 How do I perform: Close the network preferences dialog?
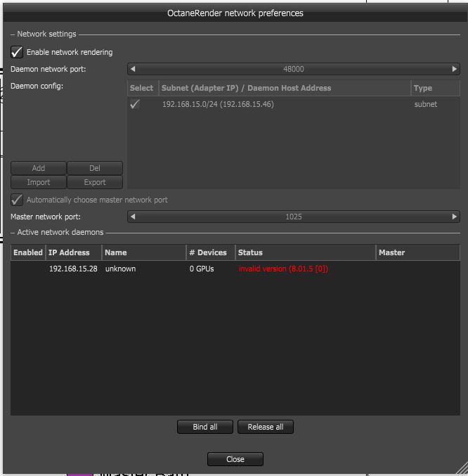[x=235, y=459]
